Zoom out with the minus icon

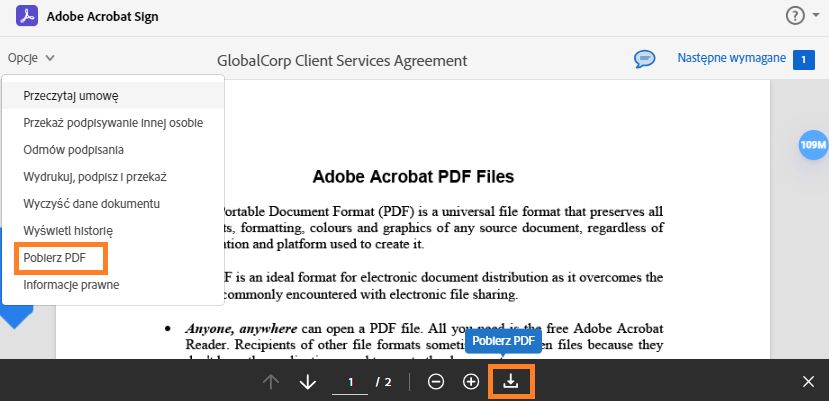436,381
